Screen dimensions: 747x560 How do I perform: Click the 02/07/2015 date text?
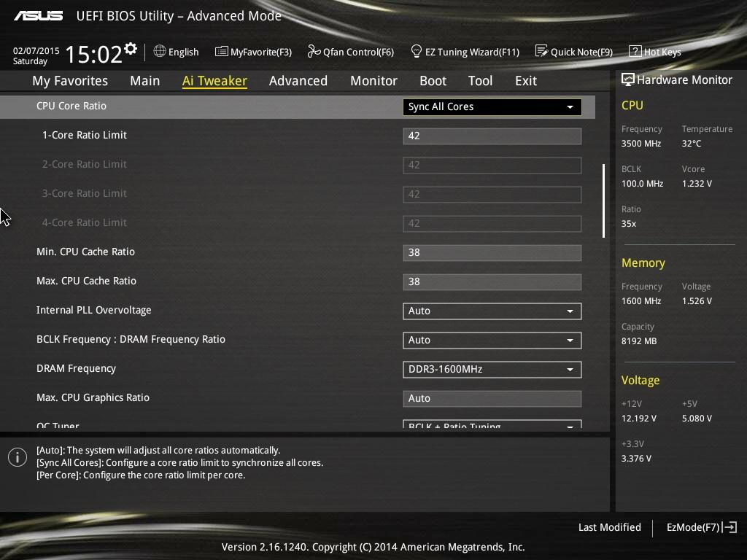[36, 50]
